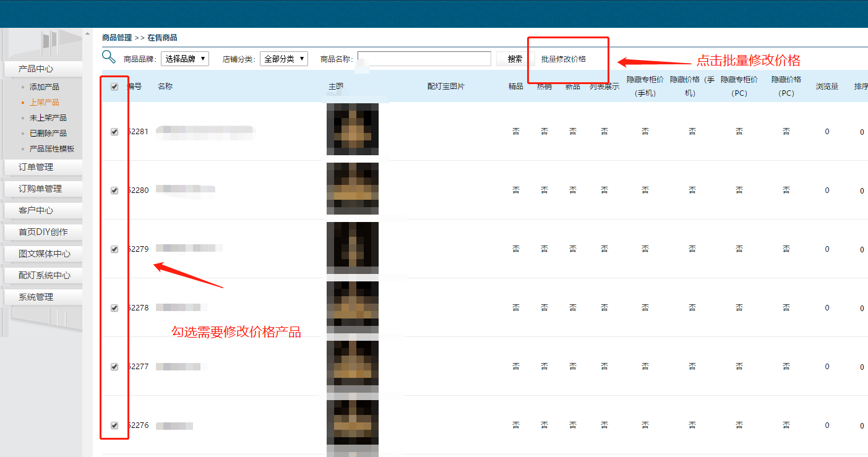Click the main image thumbnail of product 52280
Viewport: 868px width, 457px height.
(x=353, y=189)
